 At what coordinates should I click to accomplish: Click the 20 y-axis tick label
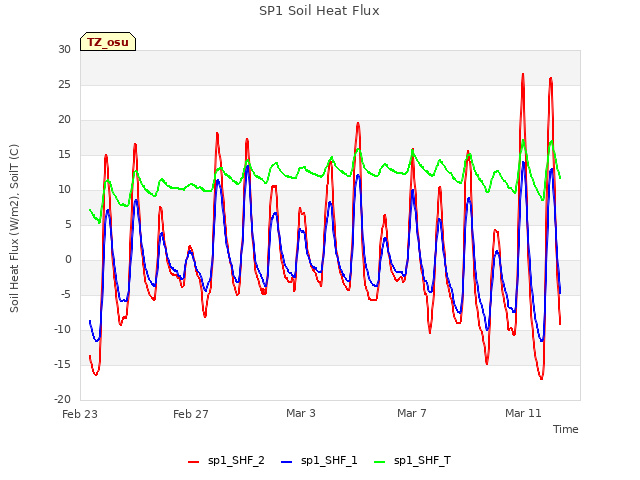(64, 120)
